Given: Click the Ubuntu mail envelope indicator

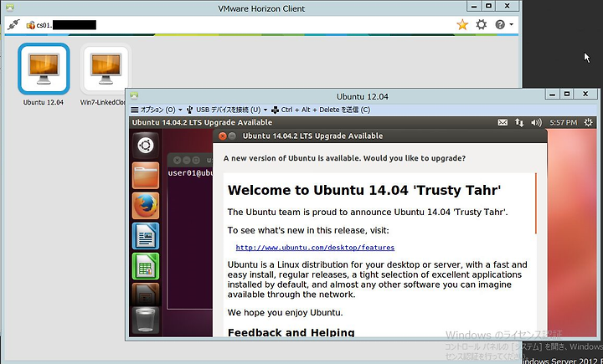Looking at the screenshot, I should (x=502, y=123).
